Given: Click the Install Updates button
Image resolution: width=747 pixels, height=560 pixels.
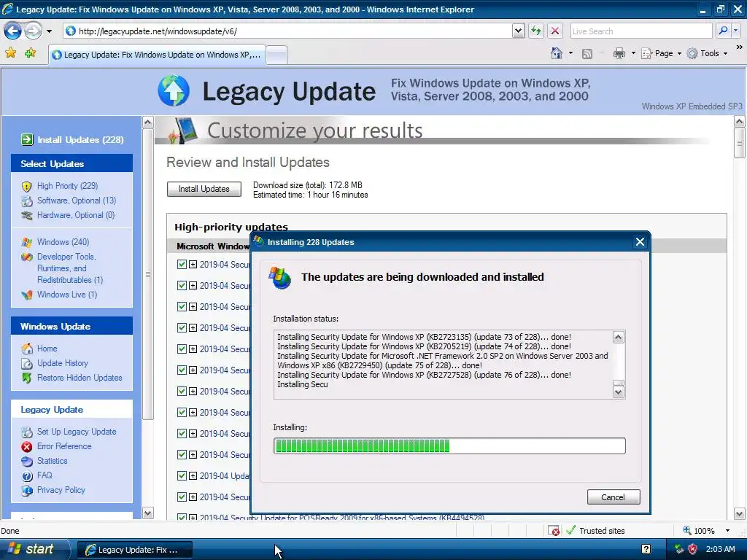Looking at the screenshot, I should [x=204, y=189].
